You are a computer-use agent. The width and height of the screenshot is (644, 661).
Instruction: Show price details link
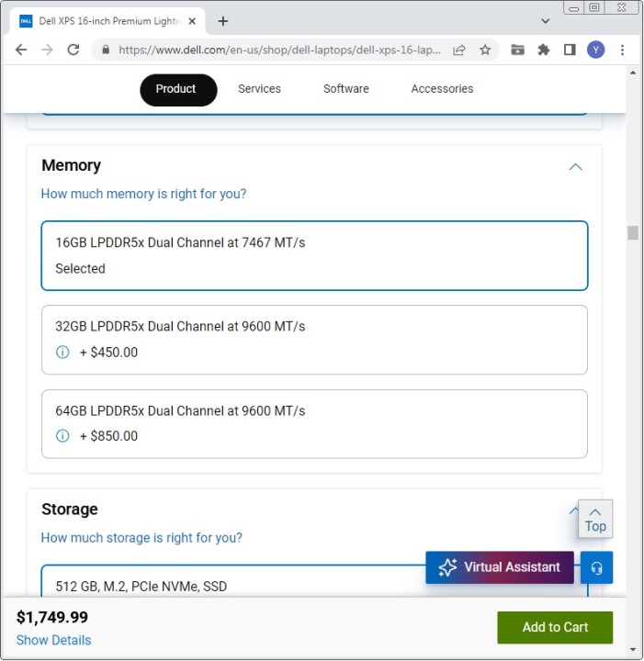click(53, 640)
